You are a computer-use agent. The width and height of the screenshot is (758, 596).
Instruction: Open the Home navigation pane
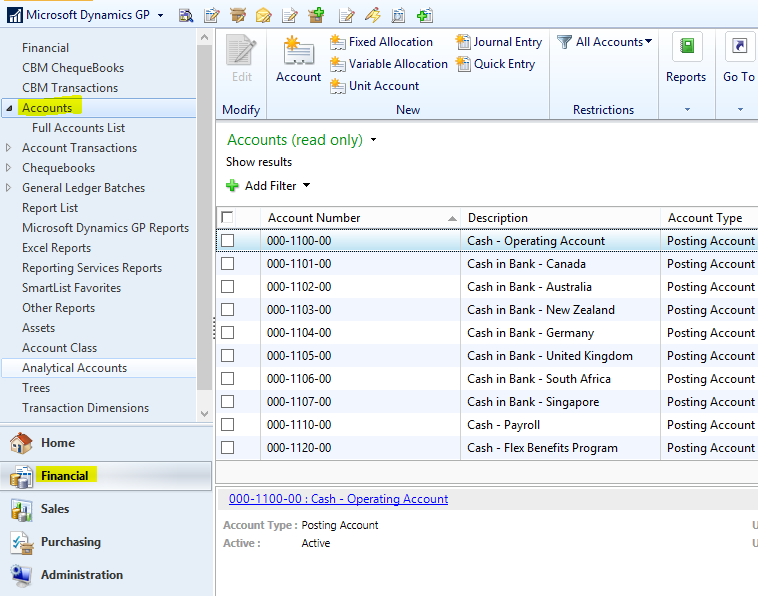[x=106, y=443]
